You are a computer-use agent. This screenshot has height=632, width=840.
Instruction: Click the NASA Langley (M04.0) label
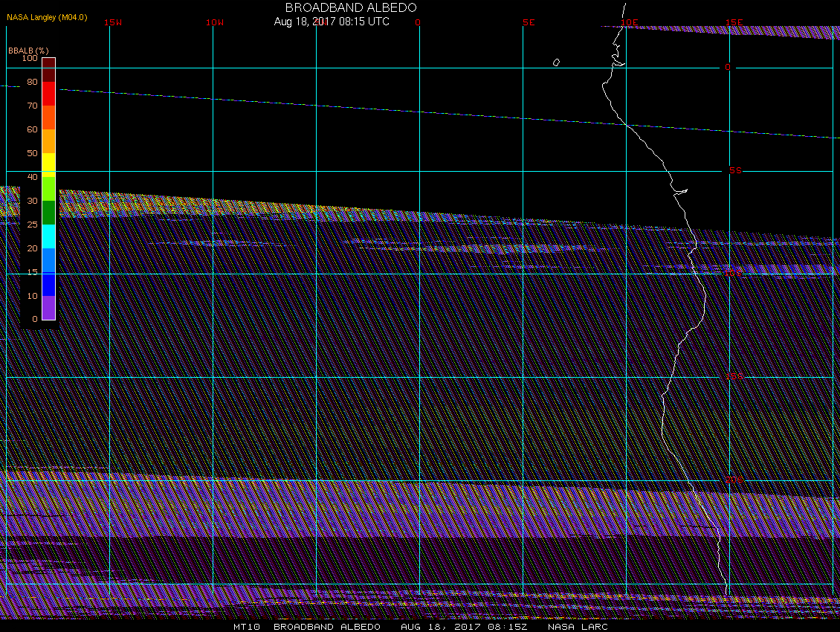click(x=47, y=17)
